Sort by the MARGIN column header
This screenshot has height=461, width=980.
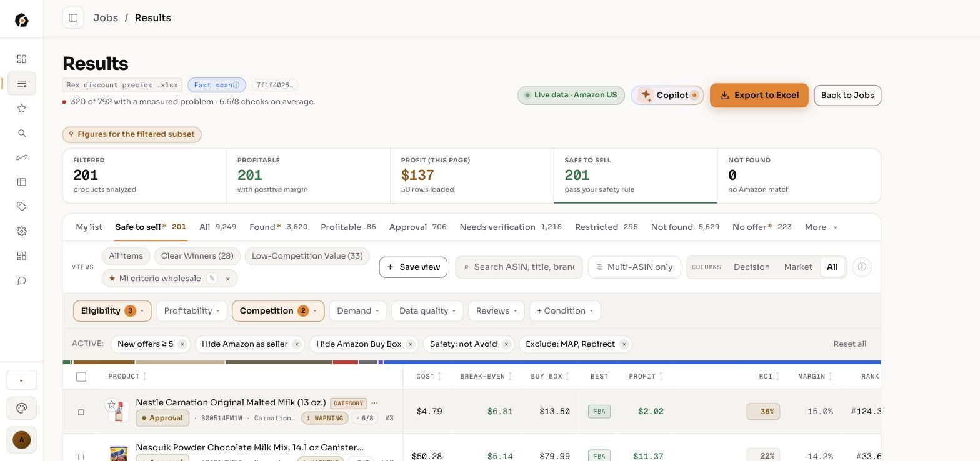(816, 376)
